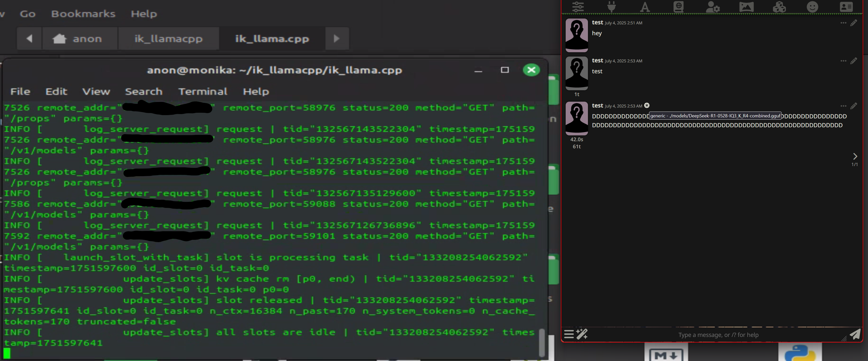Open persona management smiley icon
The image size is (868, 361).
click(812, 7)
